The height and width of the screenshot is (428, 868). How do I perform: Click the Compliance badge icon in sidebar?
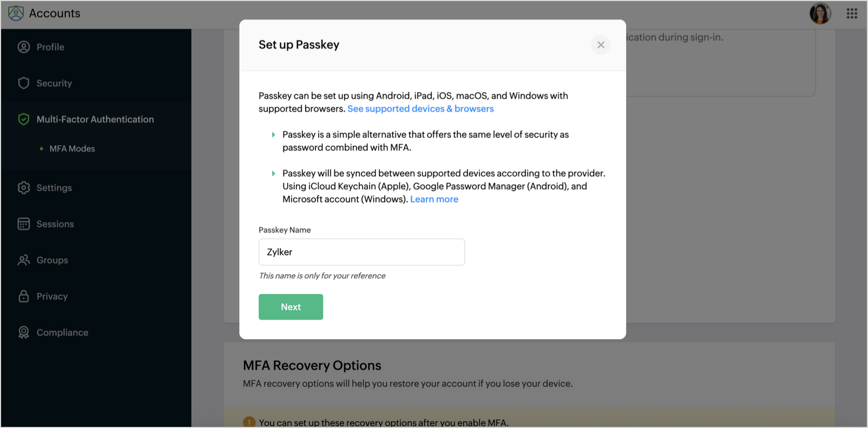tap(24, 333)
